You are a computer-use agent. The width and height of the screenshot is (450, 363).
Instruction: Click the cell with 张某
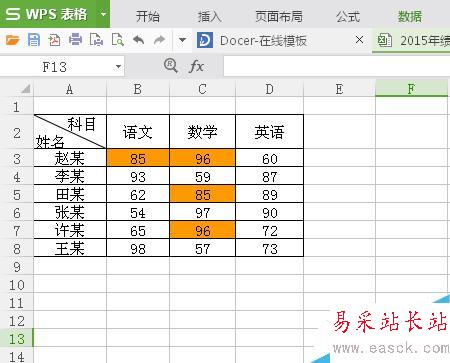pos(70,212)
